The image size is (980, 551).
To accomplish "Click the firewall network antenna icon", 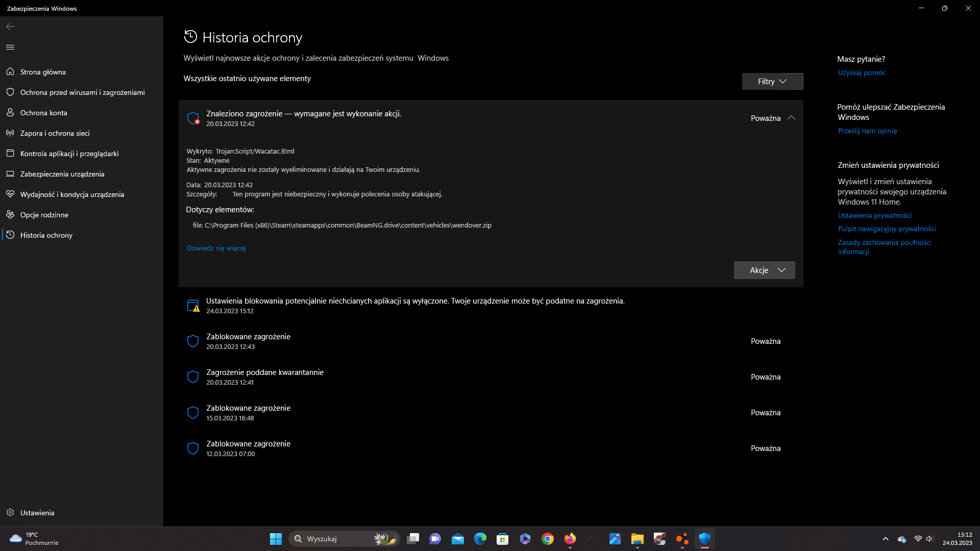I will click(10, 133).
